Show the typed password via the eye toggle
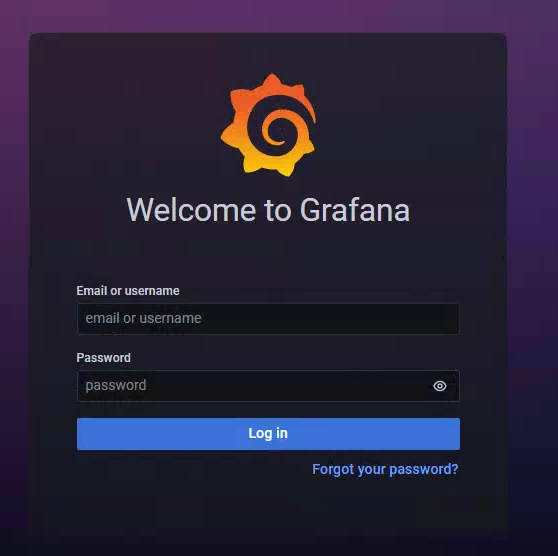 pyautogui.click(x=440, y=386)
